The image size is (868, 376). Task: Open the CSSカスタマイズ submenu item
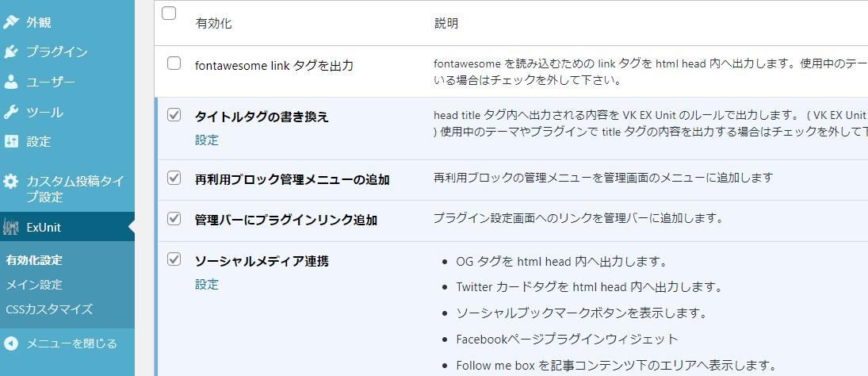(49, 309)
